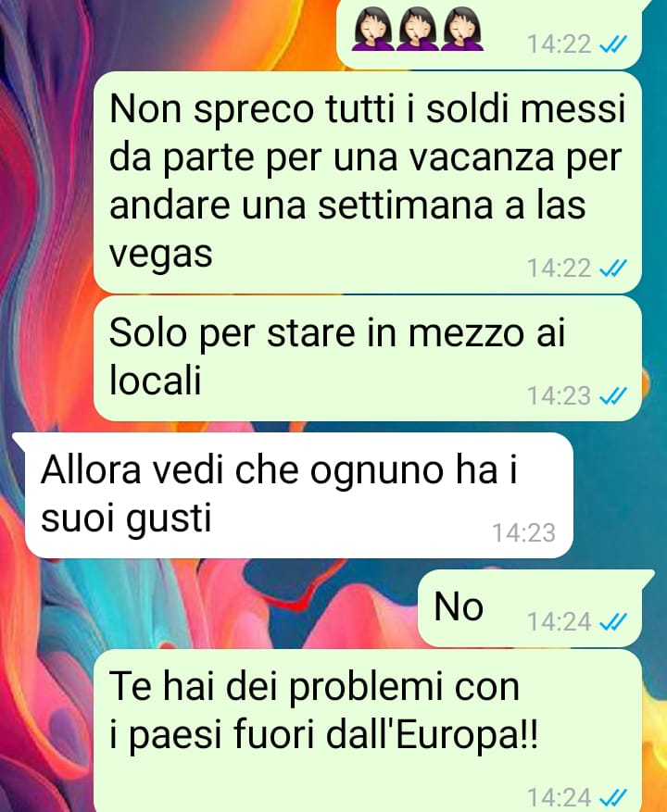667x812 pixels.
Task: Tap read ticks on the Europa message
Action: 613,797
